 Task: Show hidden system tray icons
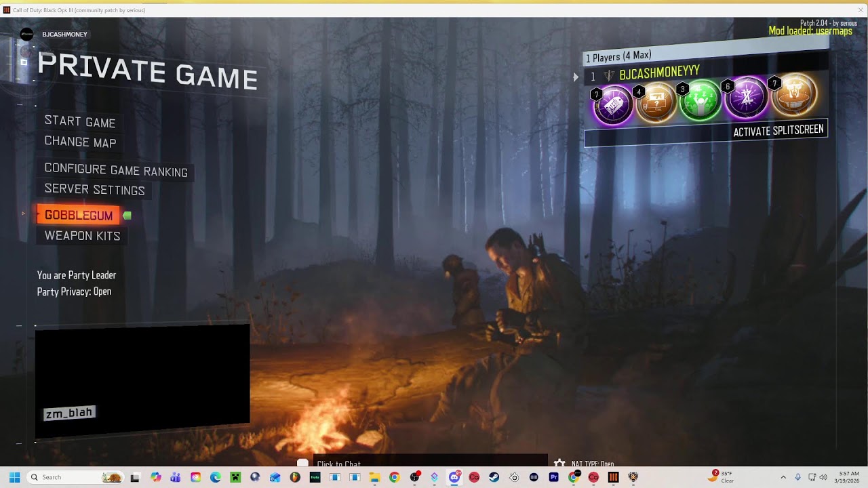[x=783, y=477]
